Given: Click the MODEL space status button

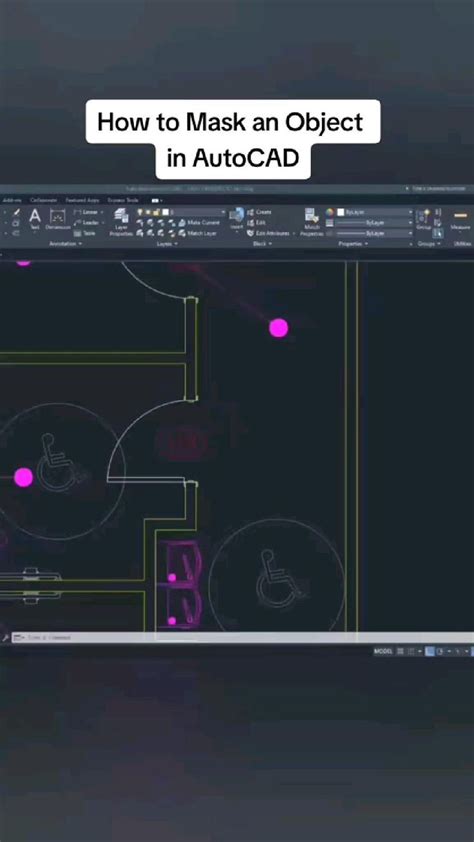Looking at the screenshot, I should 383,651.
